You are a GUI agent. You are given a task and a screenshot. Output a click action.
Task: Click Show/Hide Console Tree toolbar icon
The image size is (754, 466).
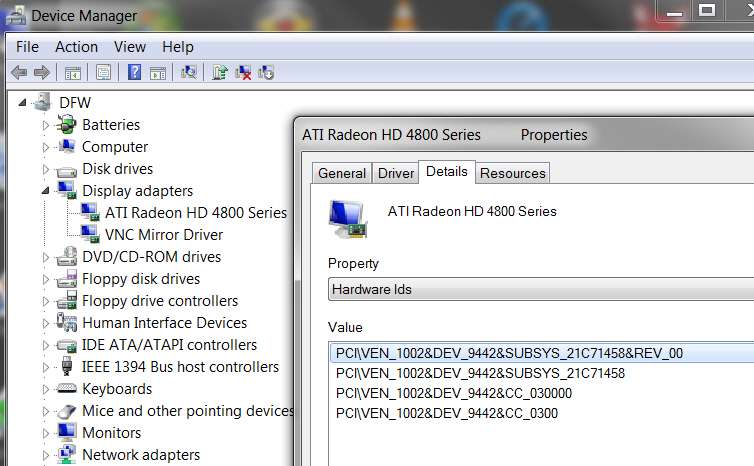73,73
